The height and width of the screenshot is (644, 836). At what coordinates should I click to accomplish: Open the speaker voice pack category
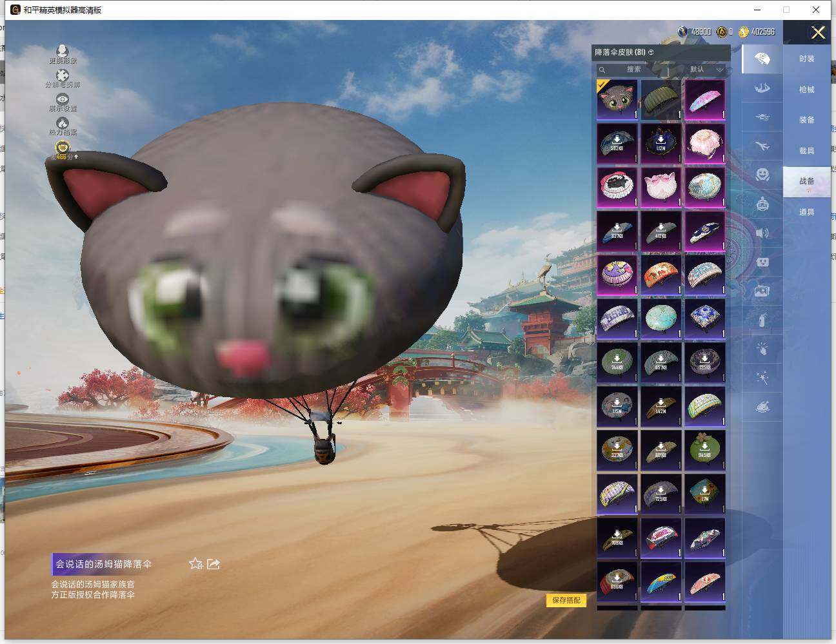[762, 233]
